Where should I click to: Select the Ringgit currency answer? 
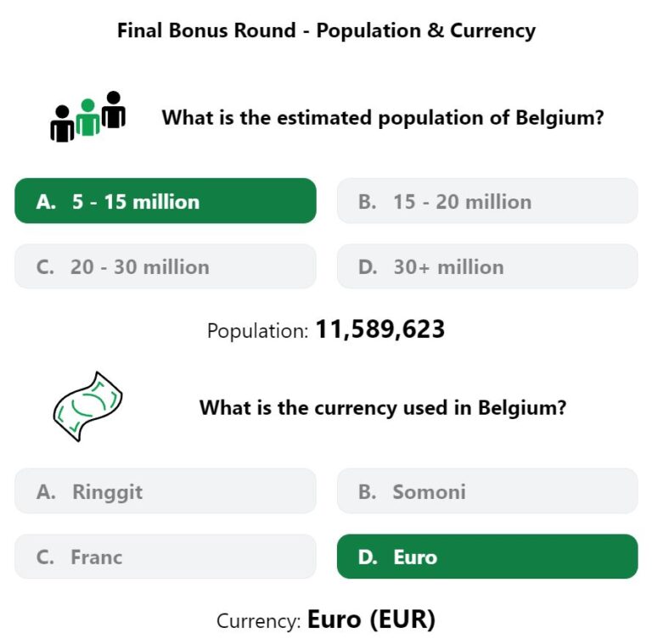166,491
